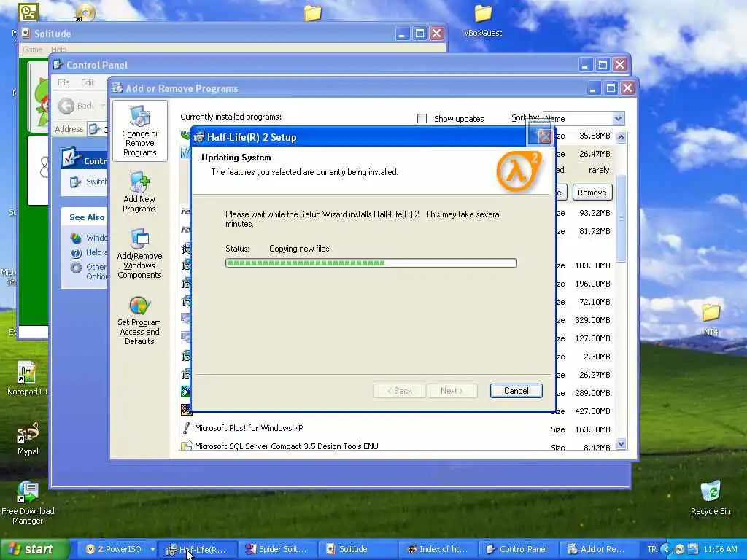
Task: Click the rarely used link
Action: tap(599, 170)
